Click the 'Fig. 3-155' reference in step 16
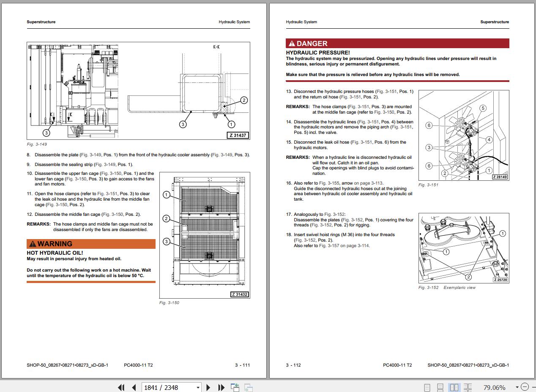This screenshot has width=536, height=392. pyautogui.click(x=329, y=183)
